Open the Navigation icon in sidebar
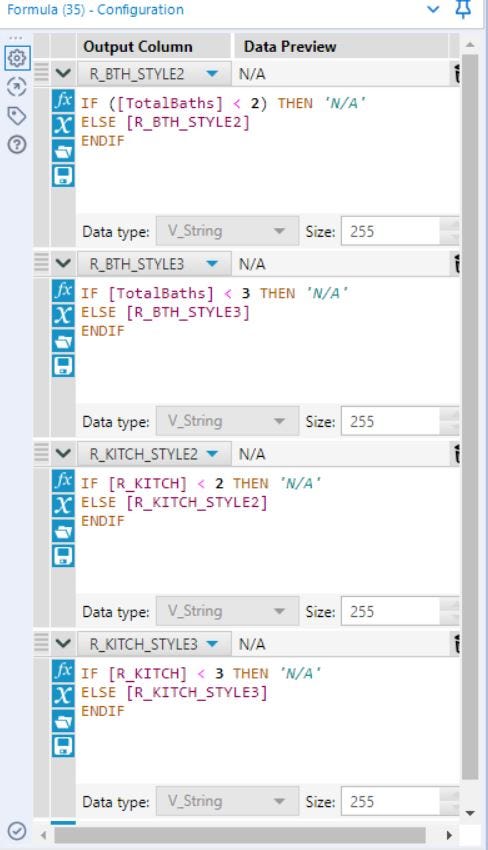Screen dimensions: 488x850 point(17,87)
